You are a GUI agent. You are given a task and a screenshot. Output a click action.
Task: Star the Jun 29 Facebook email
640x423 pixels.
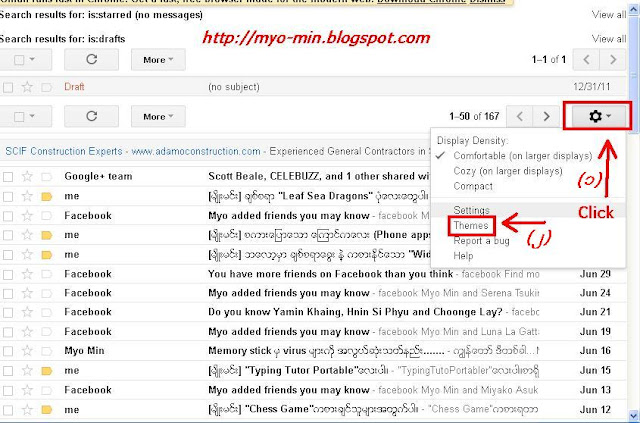tap(27, 274)
